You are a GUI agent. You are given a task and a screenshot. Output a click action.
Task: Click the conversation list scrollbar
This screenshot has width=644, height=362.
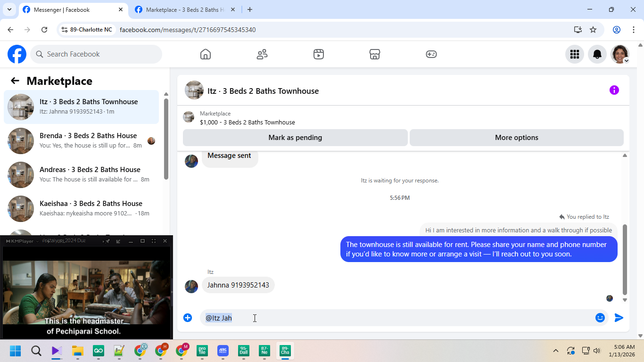coord(166,139)
